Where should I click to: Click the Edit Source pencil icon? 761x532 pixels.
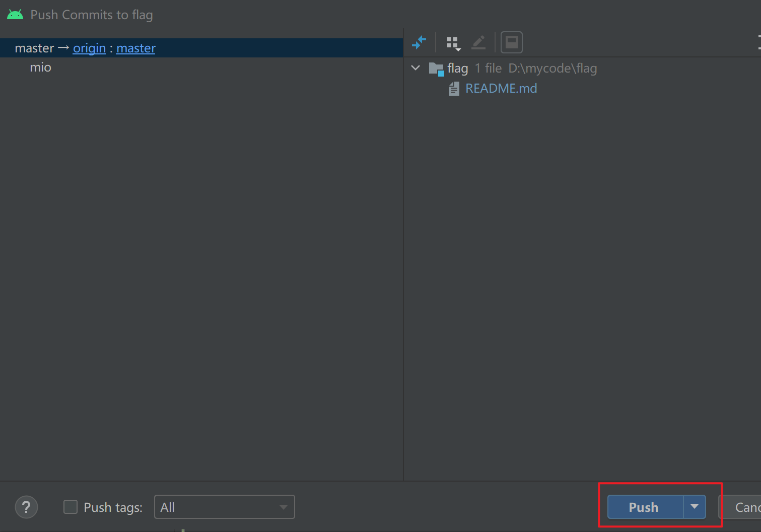[x=478, y=43]
